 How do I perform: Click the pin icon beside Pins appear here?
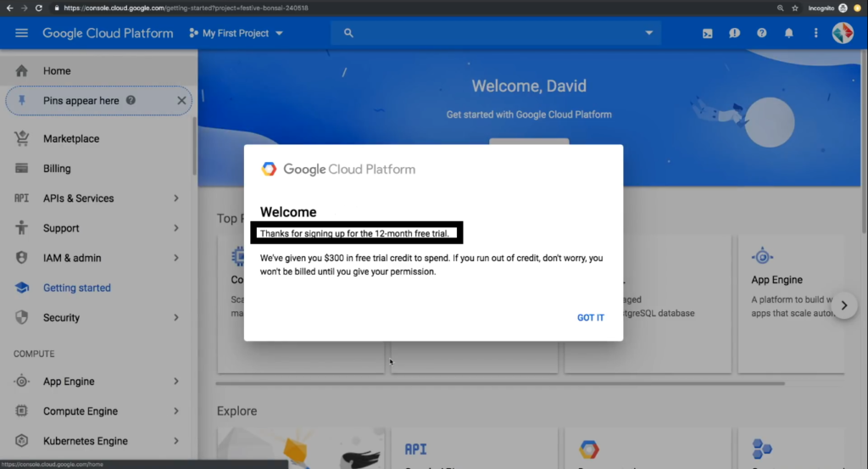click(x=21, y=100)
